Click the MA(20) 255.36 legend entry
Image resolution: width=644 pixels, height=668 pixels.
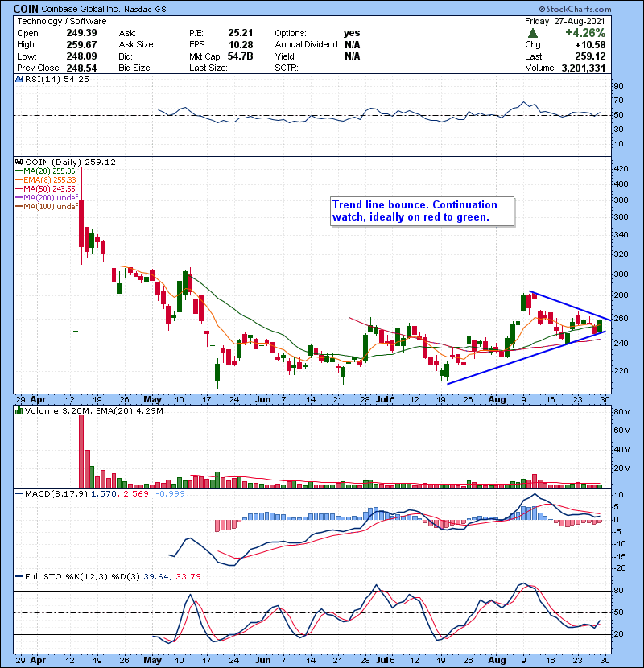pyautogui.click(x=49, y=171)
